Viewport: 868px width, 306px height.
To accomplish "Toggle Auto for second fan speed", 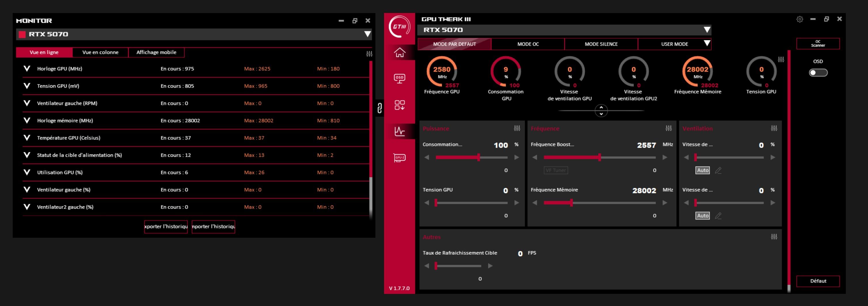I will (x=702, y=216).
